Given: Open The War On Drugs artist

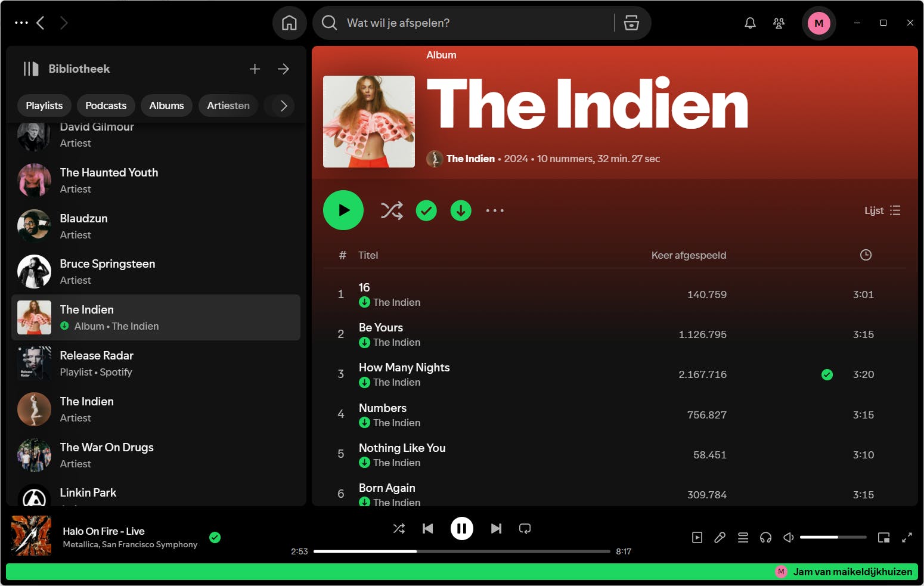Looking at the screenshot, I should click(156, 455).
